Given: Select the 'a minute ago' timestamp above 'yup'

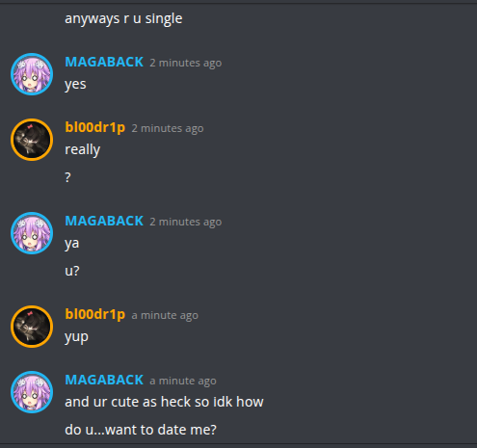Looking at the screenshot, I should coord(165,315).
